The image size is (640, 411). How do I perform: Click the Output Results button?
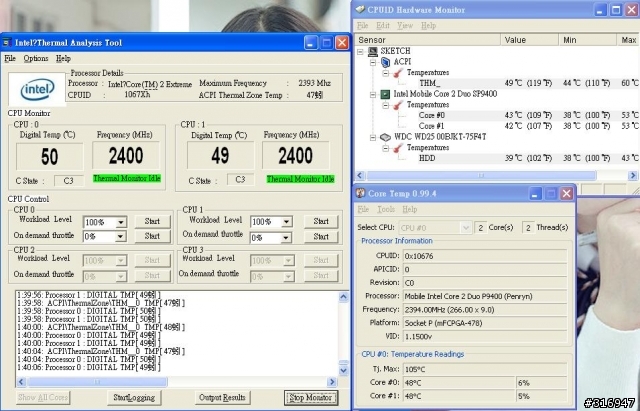(x=222, y=398)
